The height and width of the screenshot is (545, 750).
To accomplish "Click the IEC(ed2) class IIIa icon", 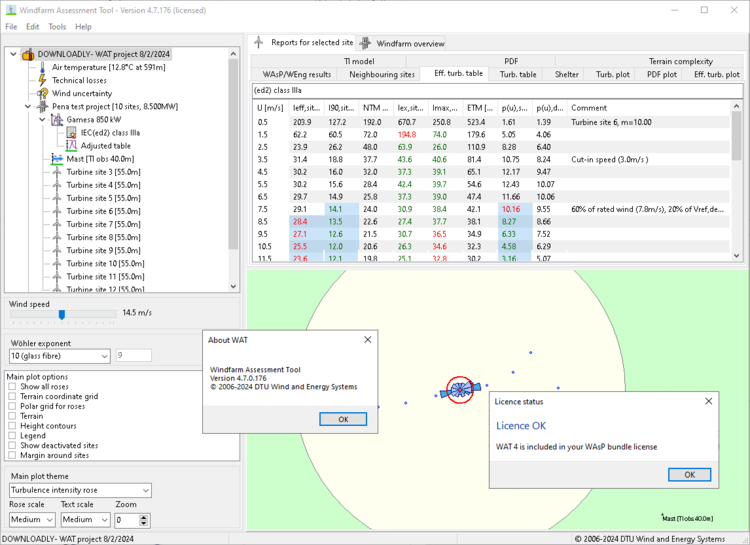I will coord(72,132).
